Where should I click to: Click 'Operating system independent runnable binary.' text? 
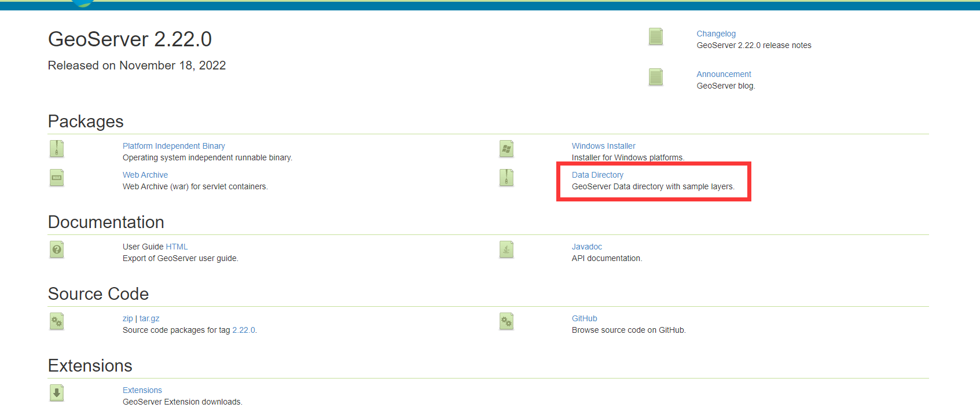pos(207,157)
